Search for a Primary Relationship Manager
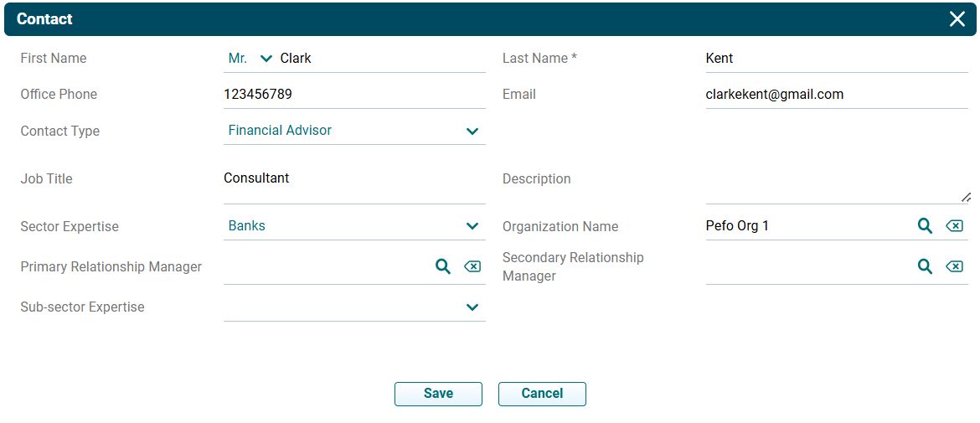 click(442, 266)
